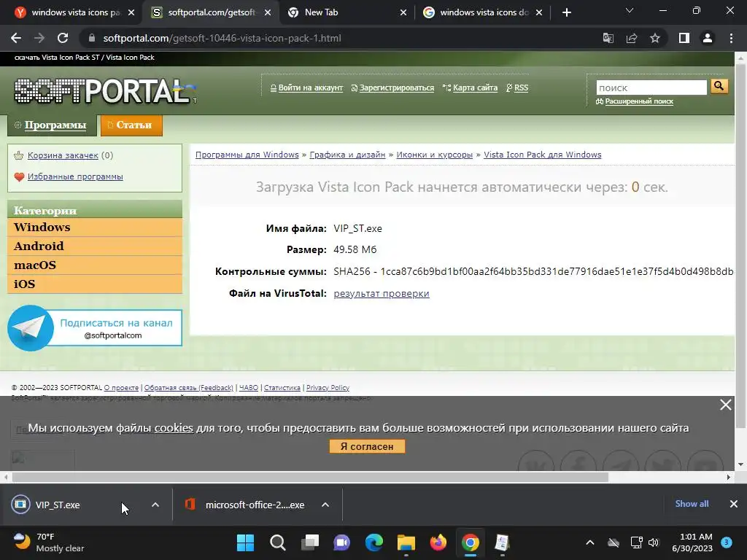Open VirusTotal результат проверки link
The image size is (747, 560).
point(382,293)
